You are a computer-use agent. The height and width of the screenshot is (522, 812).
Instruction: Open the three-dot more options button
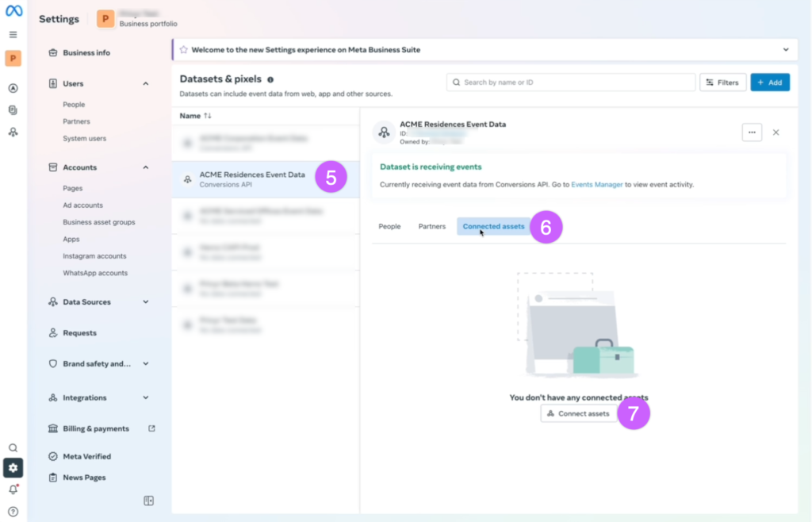(x=752, y=132)
